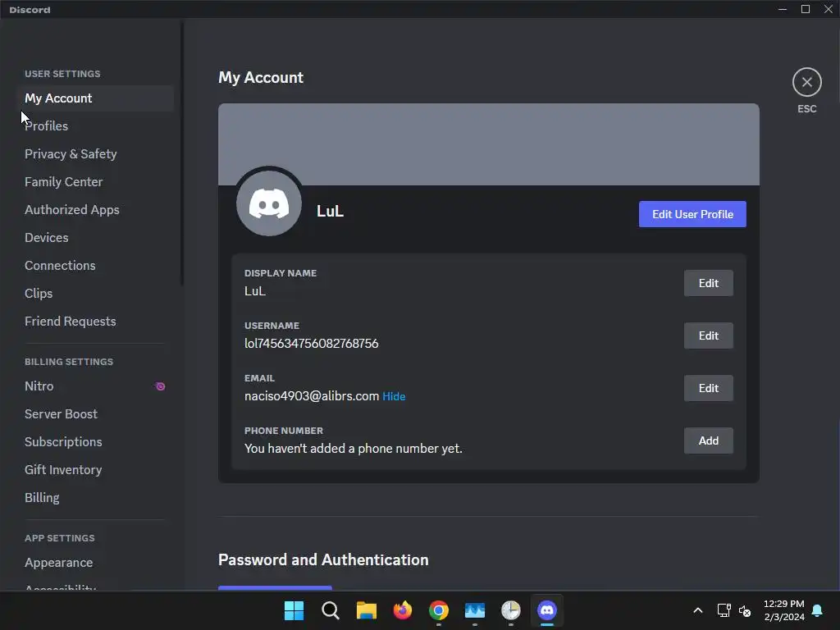Click the sidebar scrollbar
The image size is (840, 630).
click(182, 153)
